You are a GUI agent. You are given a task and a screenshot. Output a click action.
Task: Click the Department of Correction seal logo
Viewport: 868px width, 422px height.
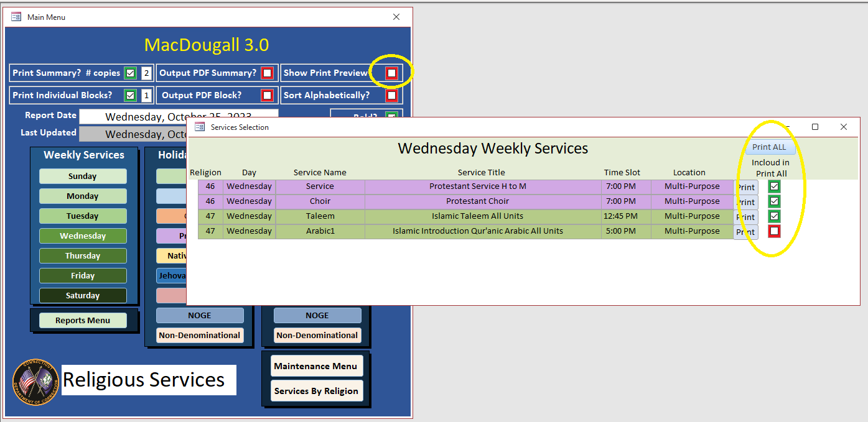[36, 382]
